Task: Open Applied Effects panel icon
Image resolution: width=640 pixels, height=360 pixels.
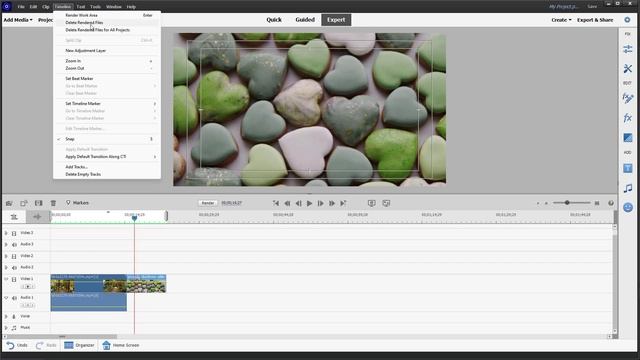Action: (x=627, y=98)
